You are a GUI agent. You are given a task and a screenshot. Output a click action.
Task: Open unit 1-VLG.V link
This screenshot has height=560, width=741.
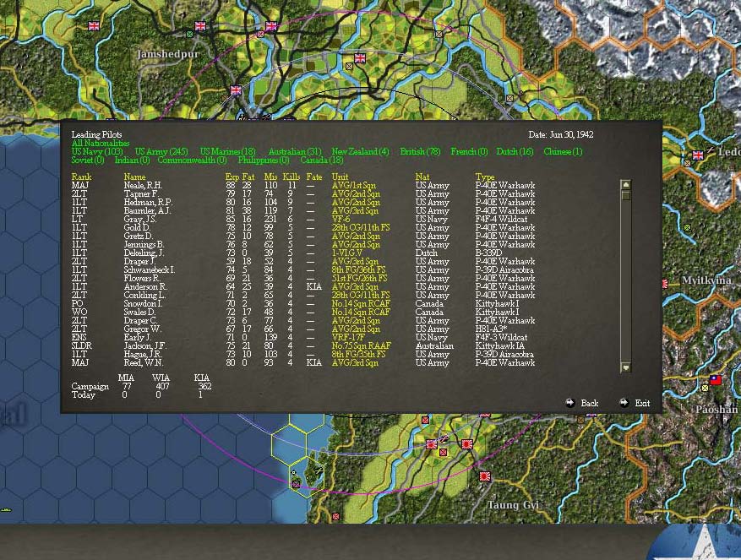pyautogui.click(x=347, y=253)
